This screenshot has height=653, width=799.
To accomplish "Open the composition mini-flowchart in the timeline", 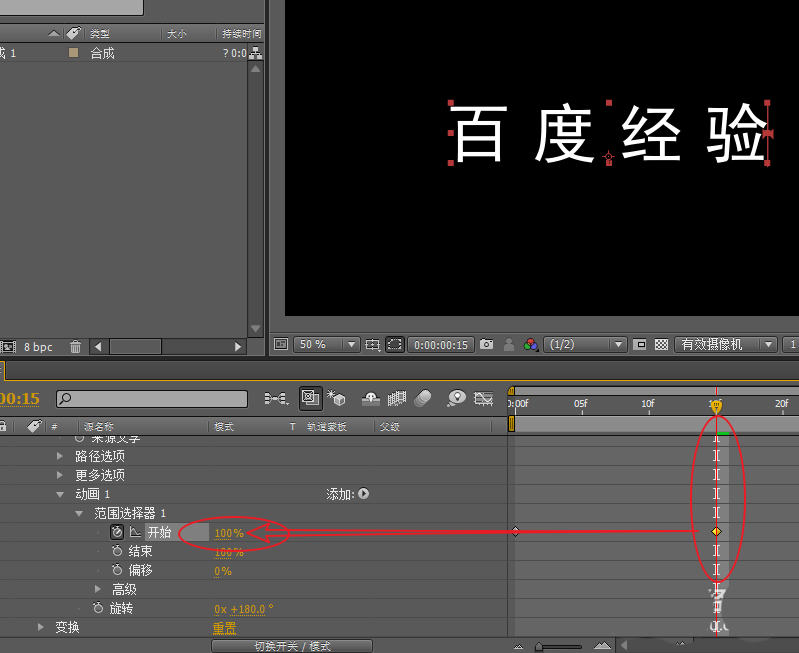I will coord(276,398).
